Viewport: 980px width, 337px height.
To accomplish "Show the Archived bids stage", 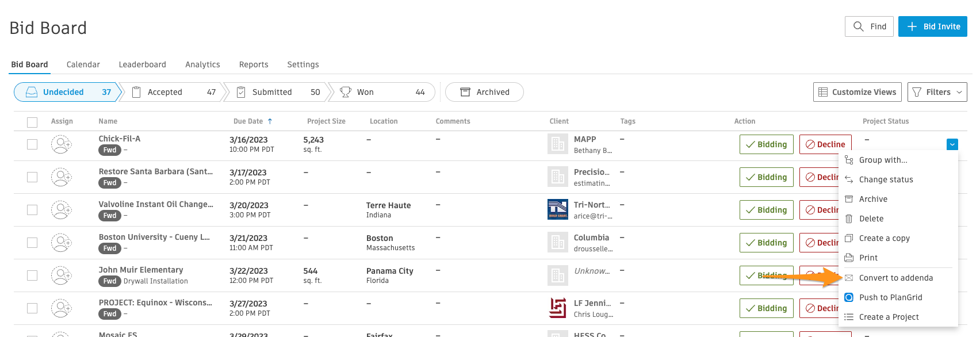I will click(x=484, y=92).
